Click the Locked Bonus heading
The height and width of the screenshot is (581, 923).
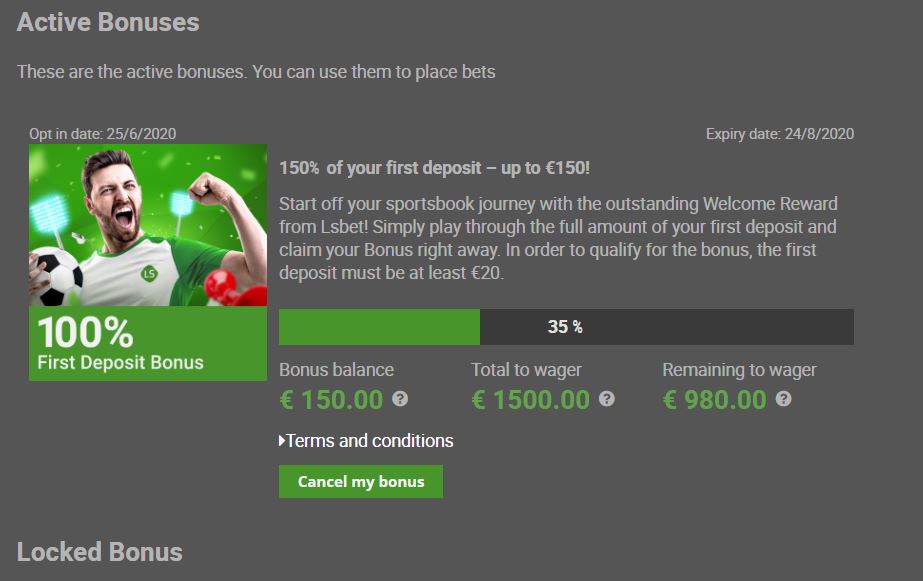click(99, 552)
